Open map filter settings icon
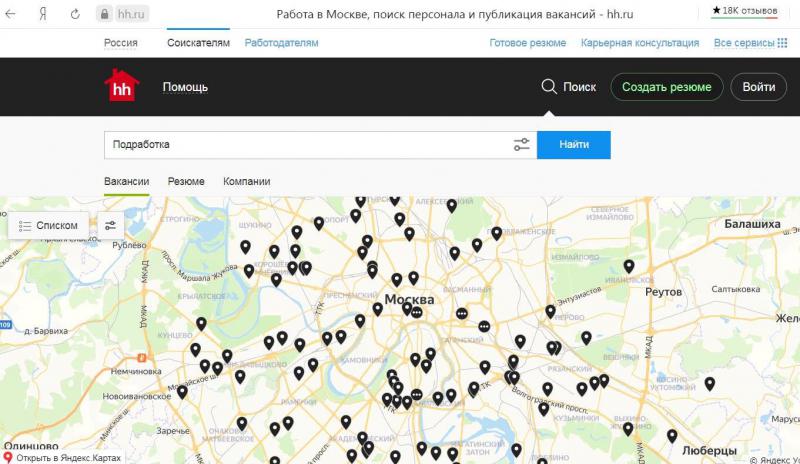This screenshot has height=464, width=800. (111, 226)
